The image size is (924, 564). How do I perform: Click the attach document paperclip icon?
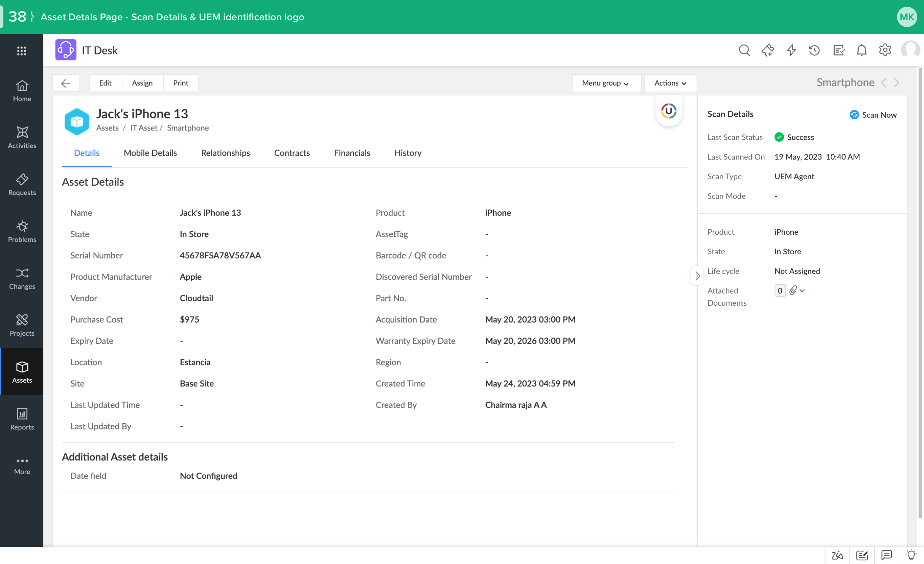tap(793, 291)
